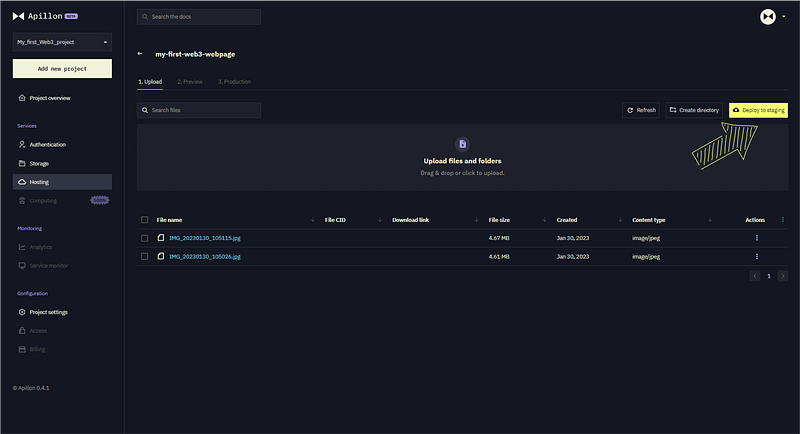Open the IMG_20230130_105026.jpg file link

205,257
